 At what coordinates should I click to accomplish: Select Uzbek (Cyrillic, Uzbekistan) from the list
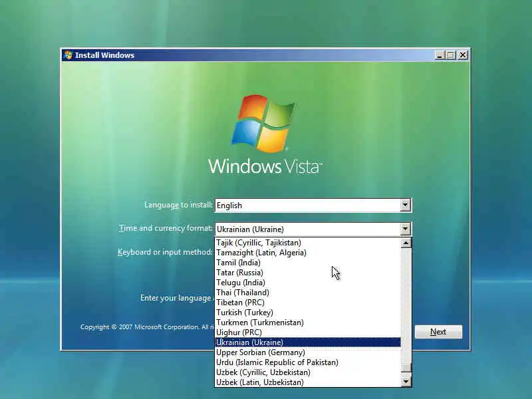pyautogui.click(x=308, y=372)
